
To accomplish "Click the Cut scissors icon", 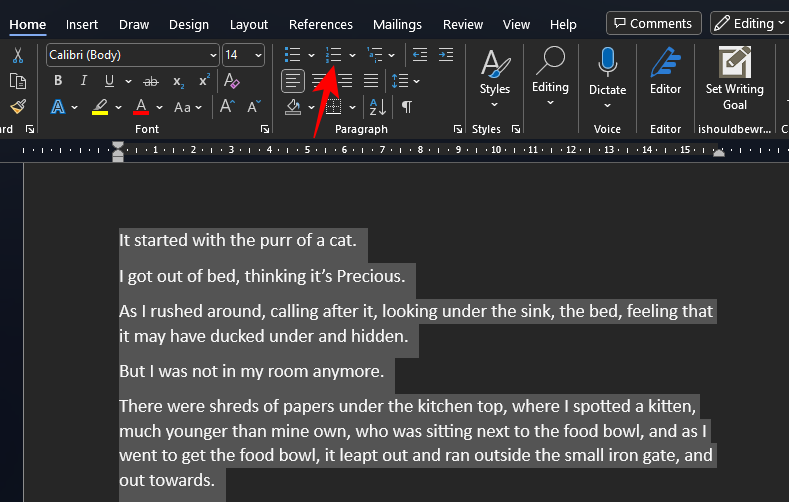I will point(18,55).
